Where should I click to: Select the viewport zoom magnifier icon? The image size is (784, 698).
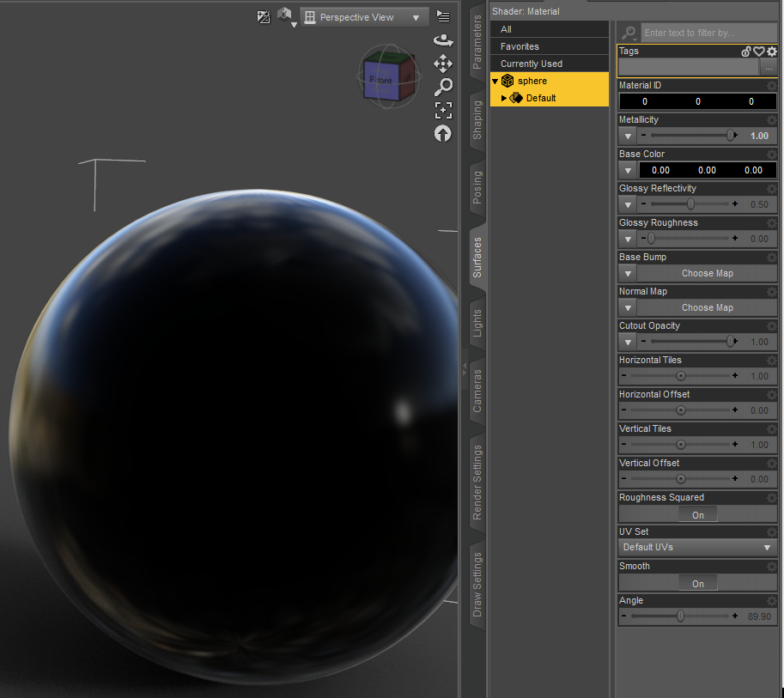pyautogui.click(x=443, y=87)
